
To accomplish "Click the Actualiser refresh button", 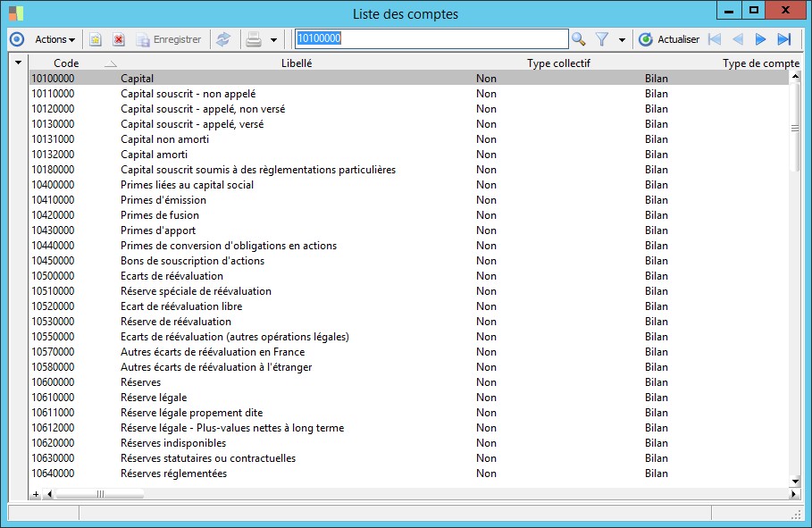I will point(669,39).
